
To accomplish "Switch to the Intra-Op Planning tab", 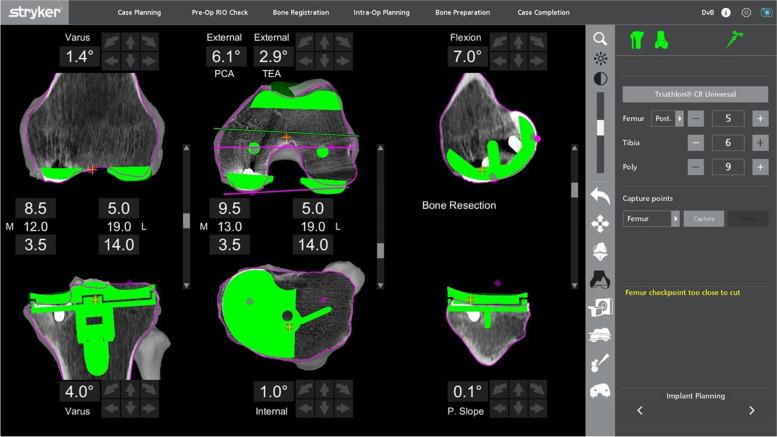I will point(381,13).
